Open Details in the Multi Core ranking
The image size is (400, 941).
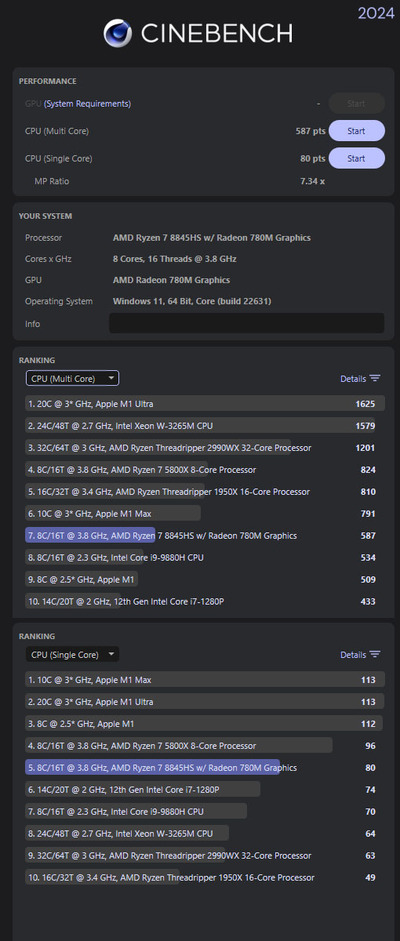pos(353,379)
